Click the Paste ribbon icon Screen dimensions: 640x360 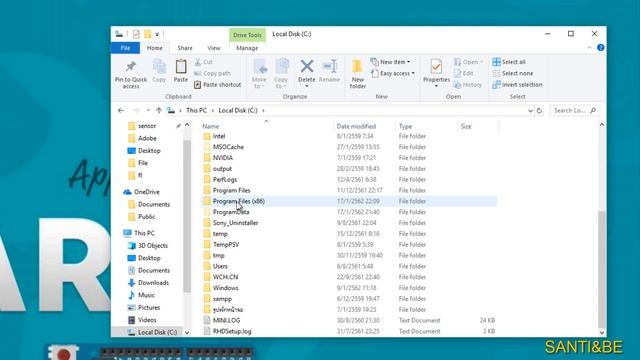pos(181,67)
